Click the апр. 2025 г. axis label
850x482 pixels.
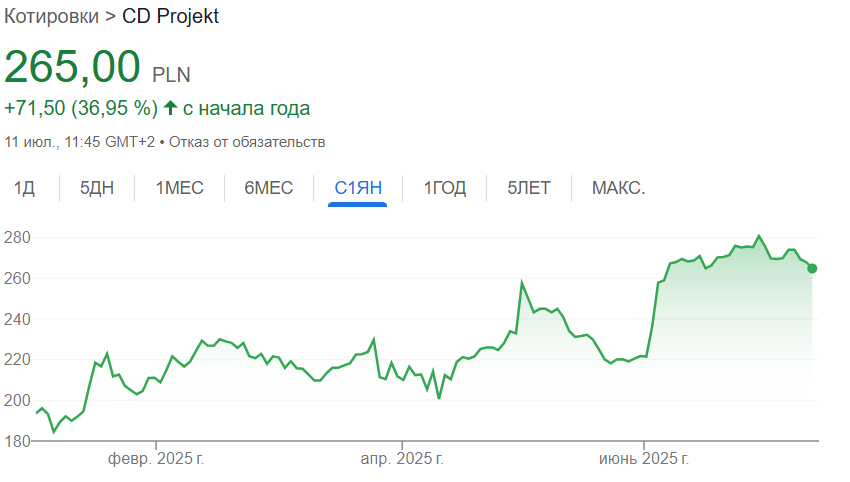point(402,459)
